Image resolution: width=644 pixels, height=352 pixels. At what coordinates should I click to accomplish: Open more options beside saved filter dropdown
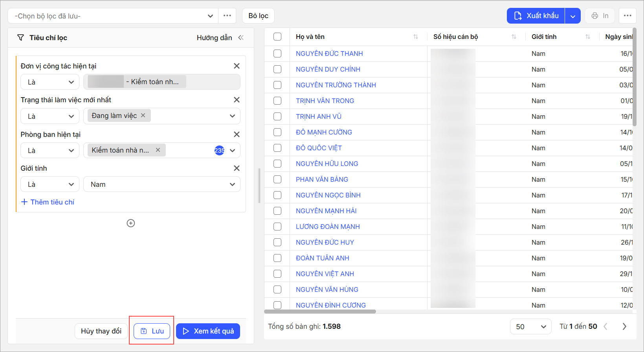[227, 16]
